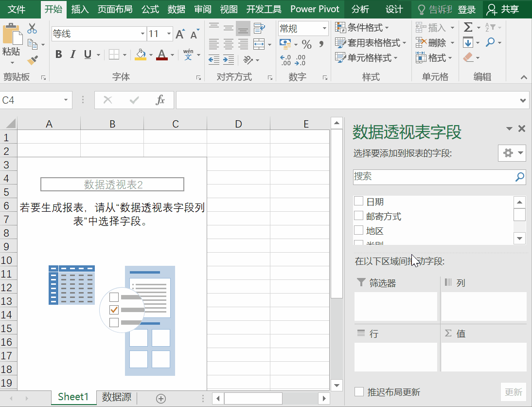Switch to the Power Pivot tab

[315, 9]
